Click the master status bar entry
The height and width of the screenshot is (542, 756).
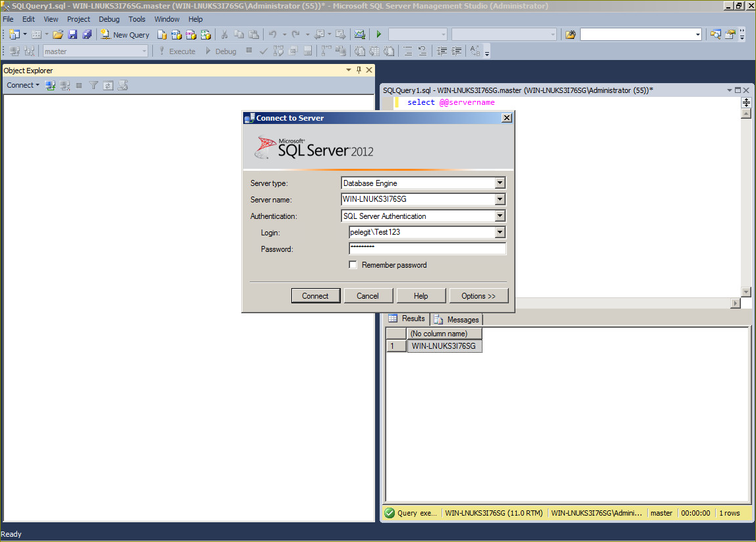[661, 513]
